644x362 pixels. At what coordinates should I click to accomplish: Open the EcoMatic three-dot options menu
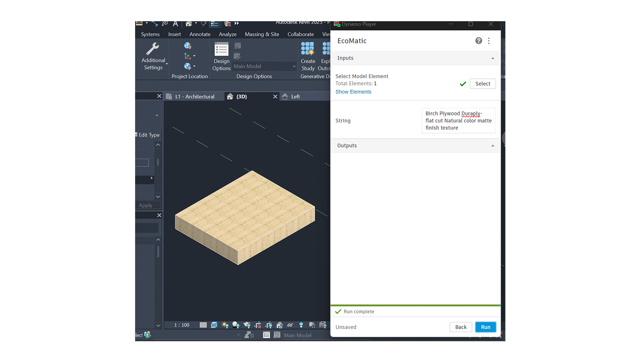tap(489, 41)
